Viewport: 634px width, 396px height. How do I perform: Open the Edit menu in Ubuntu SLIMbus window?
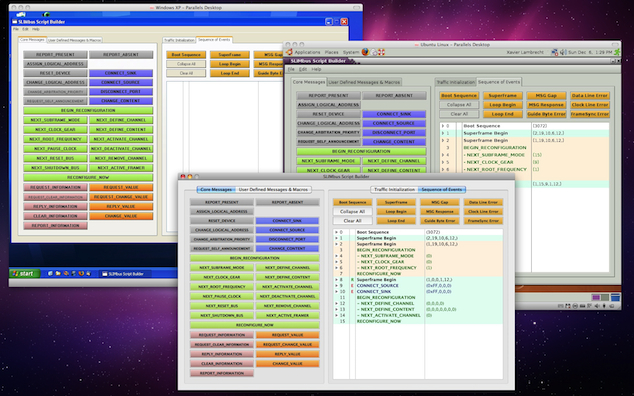[303, 69]
